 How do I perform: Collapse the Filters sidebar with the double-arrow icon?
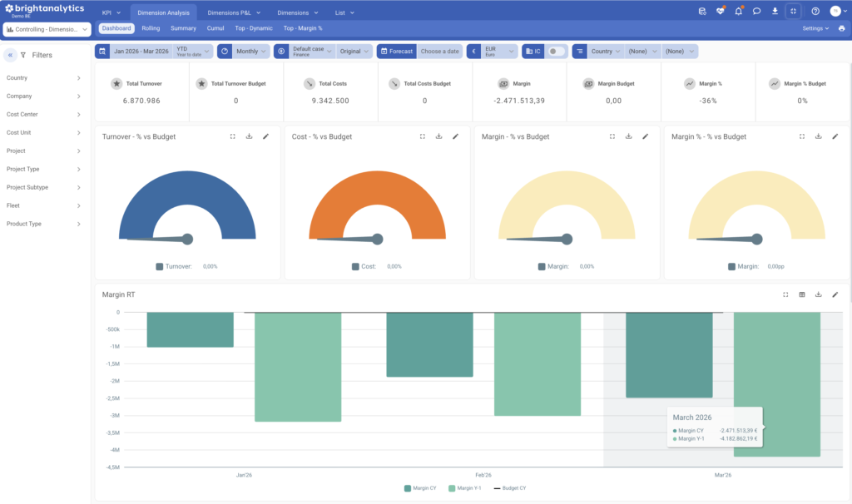click(x=10, y=55)
